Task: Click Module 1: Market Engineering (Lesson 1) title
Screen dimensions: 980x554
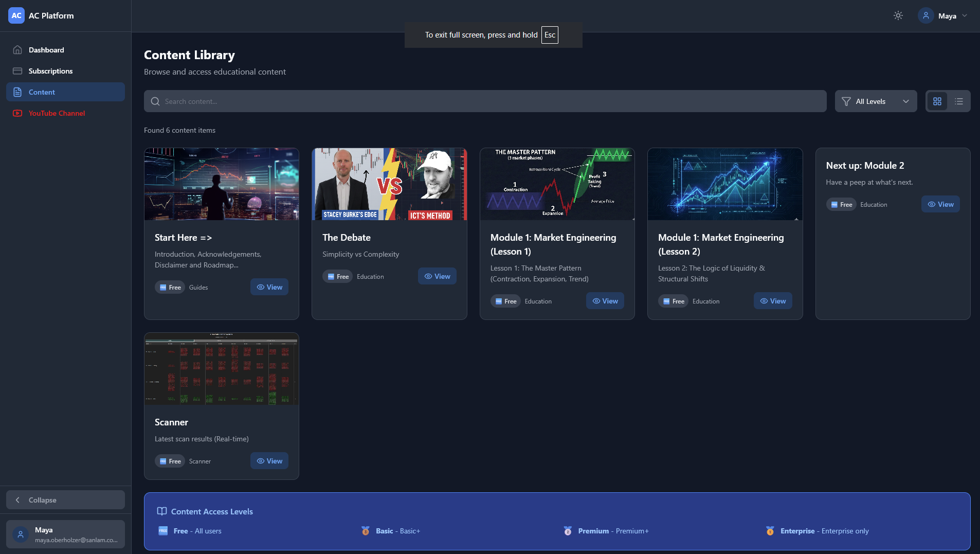Action: 553,244
